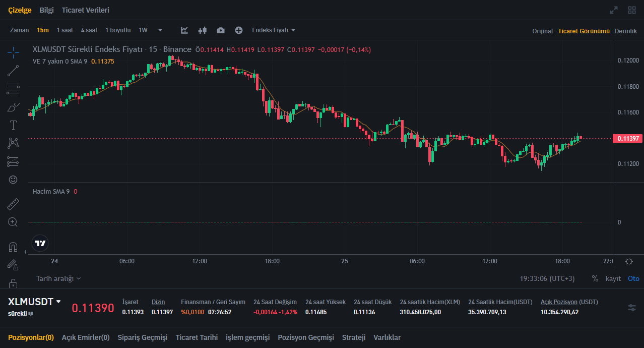The width and height of the screenshot is (644, 348).
Task: Open the chart settings gear icon
Action: 629,261
